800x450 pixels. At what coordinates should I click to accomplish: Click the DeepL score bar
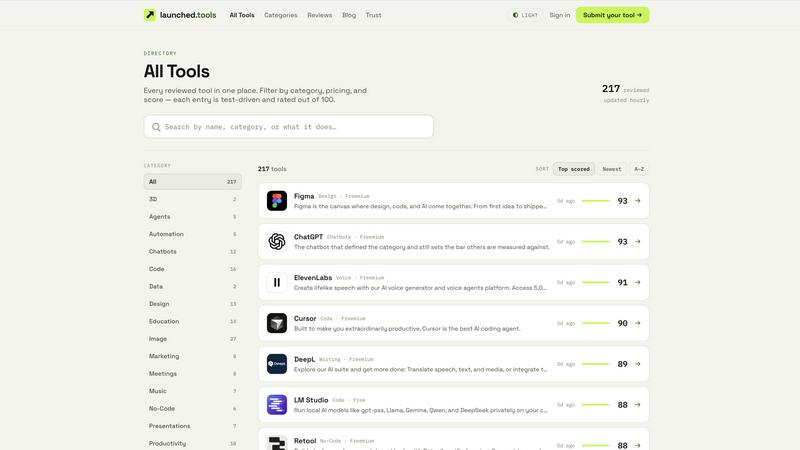(x=596, y=364)
